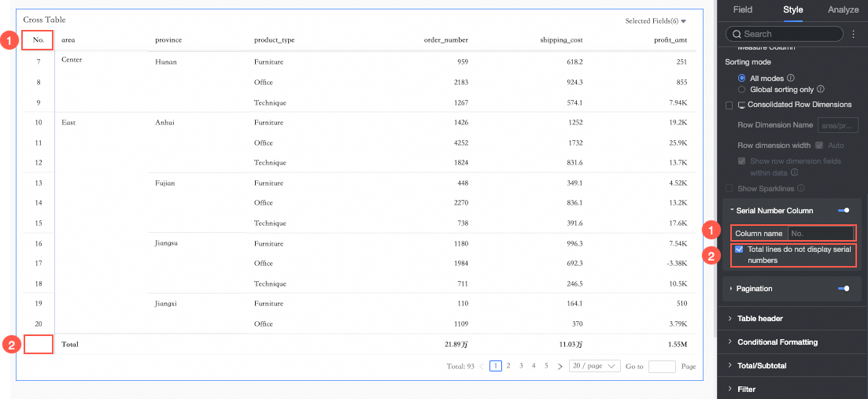Uncheck Total lines do not display serial numbers
868x399 pixels.
tap(738, 249)
